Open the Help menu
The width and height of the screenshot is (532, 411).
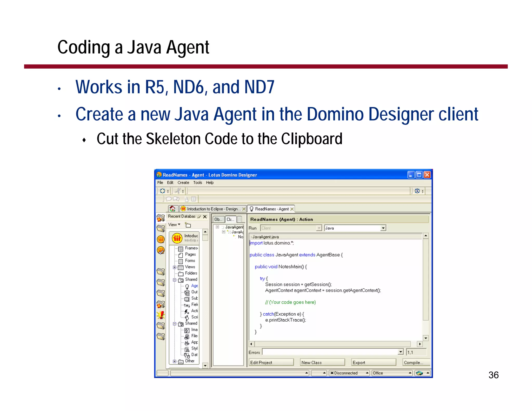point(210,183)
